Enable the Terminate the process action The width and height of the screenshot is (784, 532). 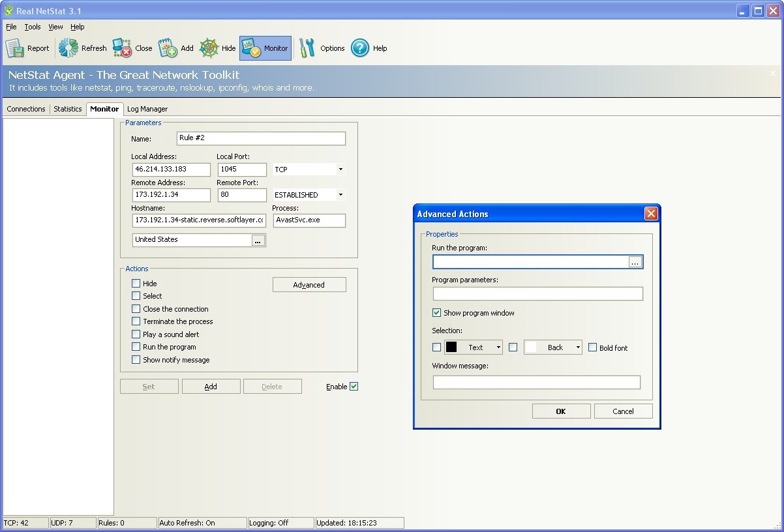pos(136,321)
